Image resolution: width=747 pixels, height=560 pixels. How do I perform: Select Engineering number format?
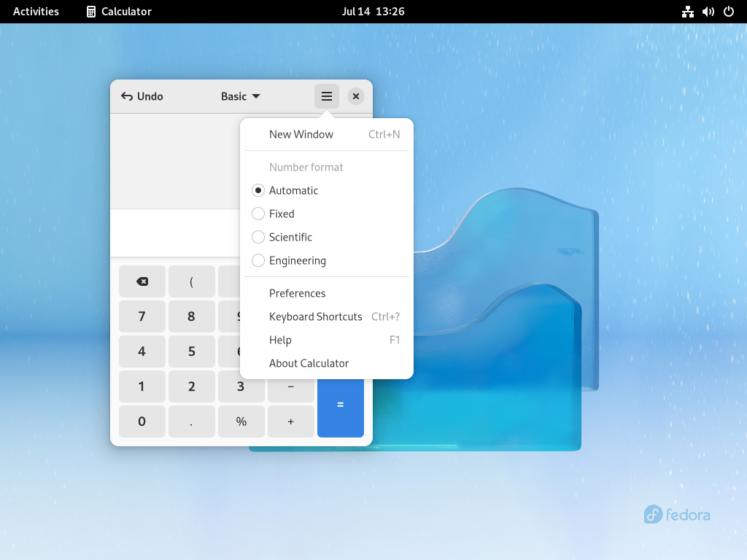click(x=327, y=260)
